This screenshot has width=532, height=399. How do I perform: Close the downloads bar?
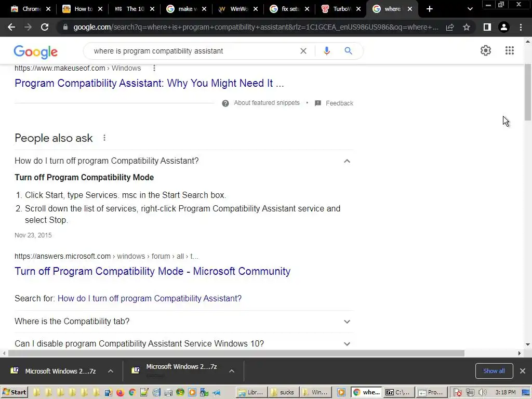pyautogui.click(x=523, y=371)
